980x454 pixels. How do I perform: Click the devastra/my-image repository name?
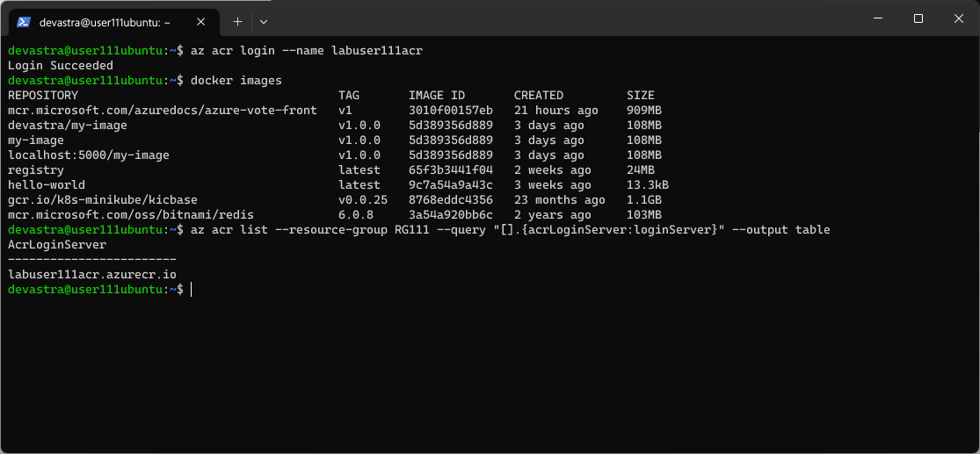click(68, 126)
